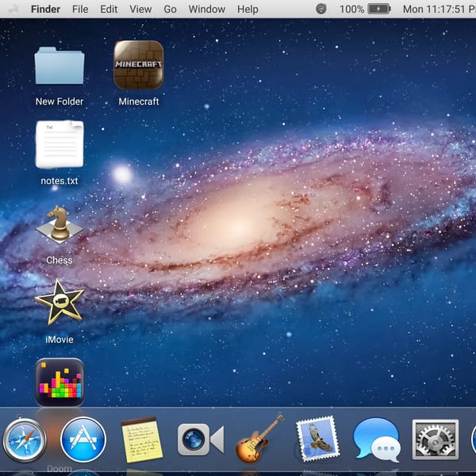
Task: Click the battery status icon
Action: (x=379, y=9)
